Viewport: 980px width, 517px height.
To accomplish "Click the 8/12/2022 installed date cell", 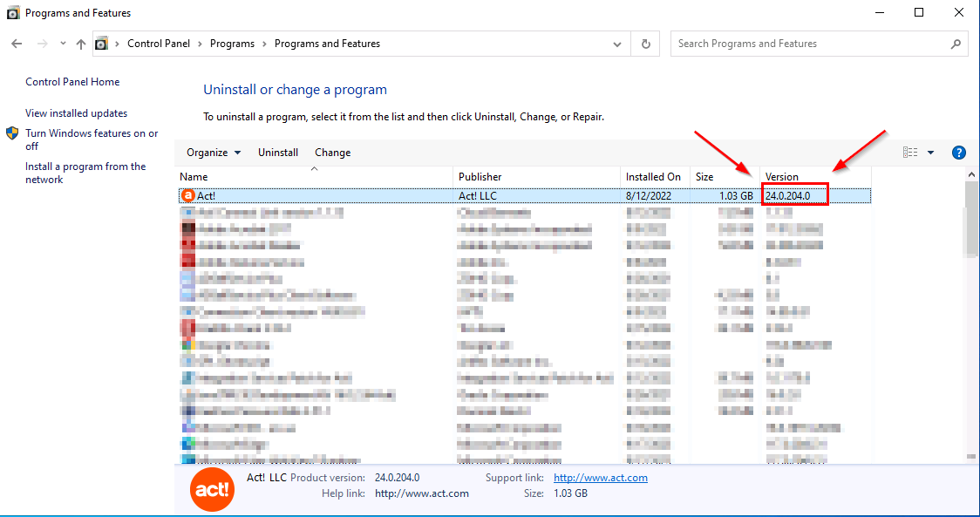I will point(648,195).
